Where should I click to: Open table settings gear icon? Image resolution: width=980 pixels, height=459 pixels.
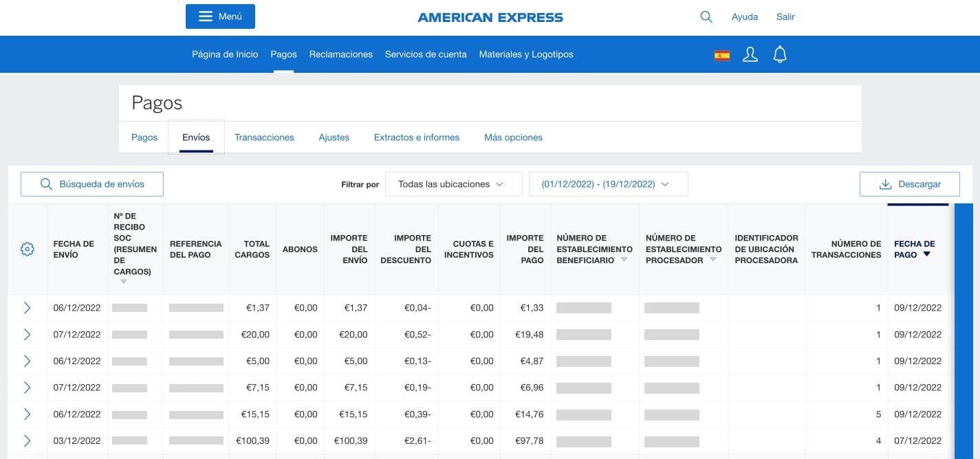click(28, 249)
